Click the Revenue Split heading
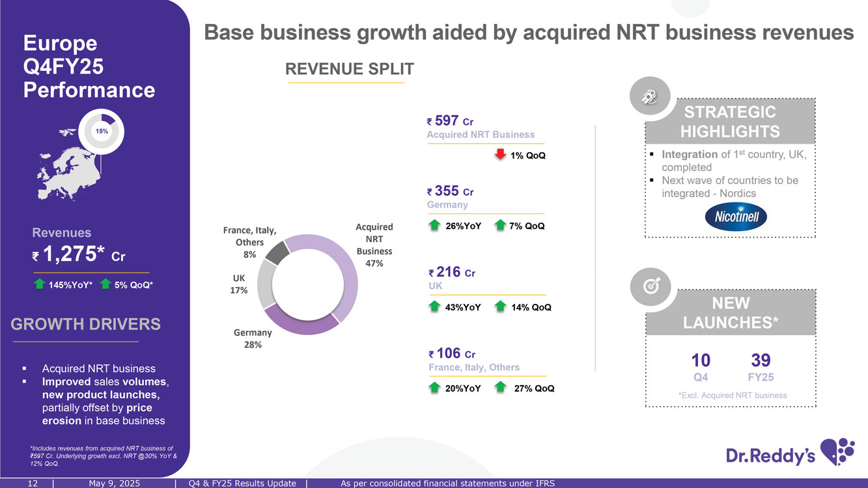 pos(349,69)
